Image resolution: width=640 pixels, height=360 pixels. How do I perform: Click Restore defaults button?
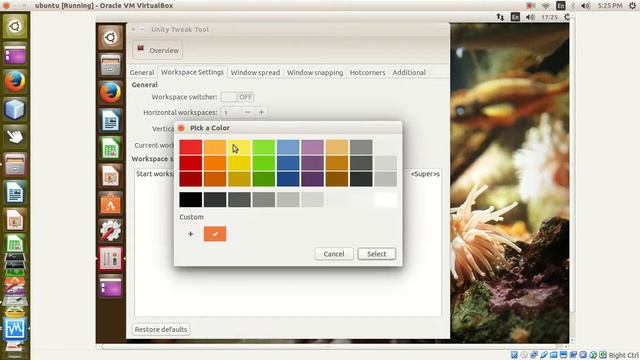tap(161, 329)
